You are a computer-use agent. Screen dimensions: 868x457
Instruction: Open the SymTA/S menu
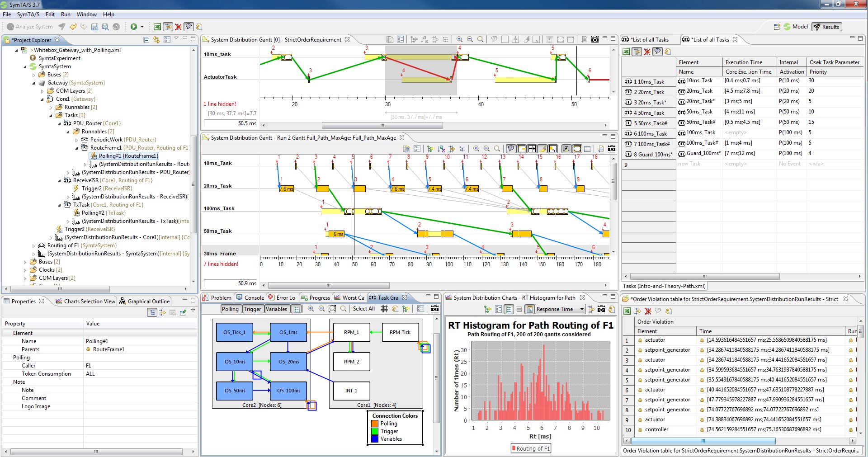(x=28, y=14)
